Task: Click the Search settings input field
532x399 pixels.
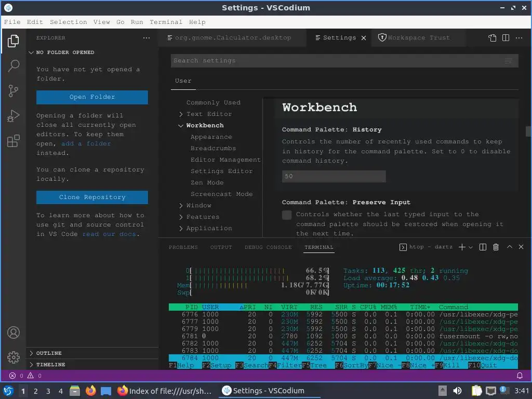Action: click(x=344, y=61)
